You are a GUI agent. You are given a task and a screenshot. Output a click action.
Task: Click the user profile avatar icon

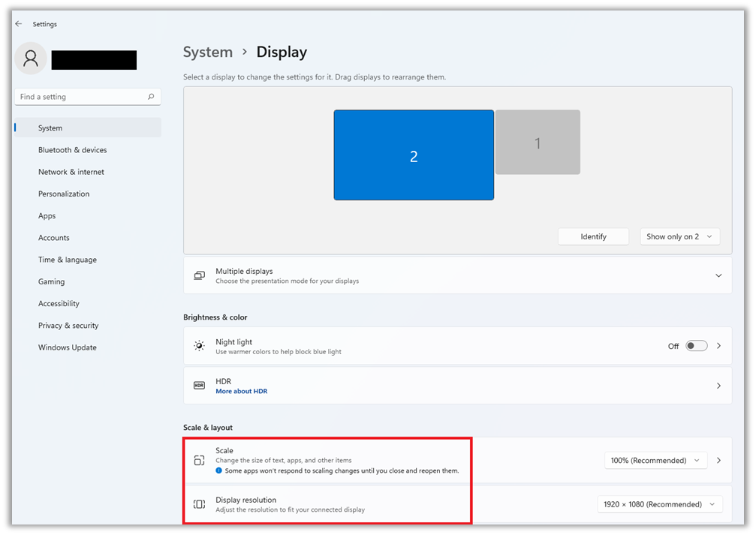point(31,59)
